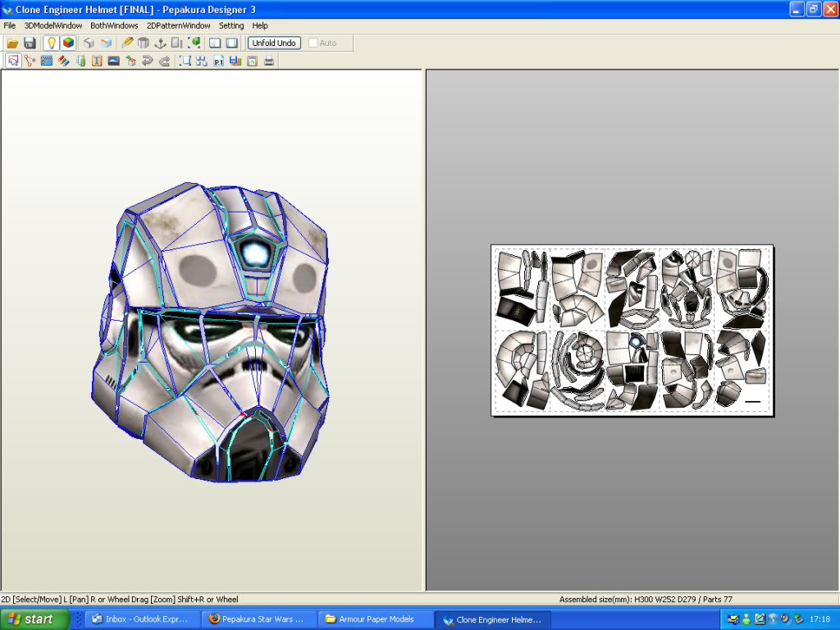Image resolution: width=840 pixels, height=630 pixels.
Task: Click the light blue cube with orange edge icon
Action: click(106, 43)
